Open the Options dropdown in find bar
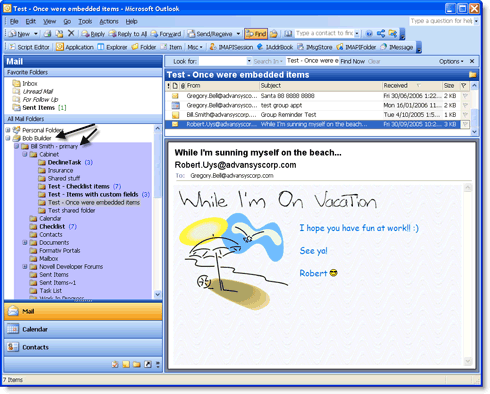Image resolution: width=490 pixels, height=394 pixels. [451, 61]
